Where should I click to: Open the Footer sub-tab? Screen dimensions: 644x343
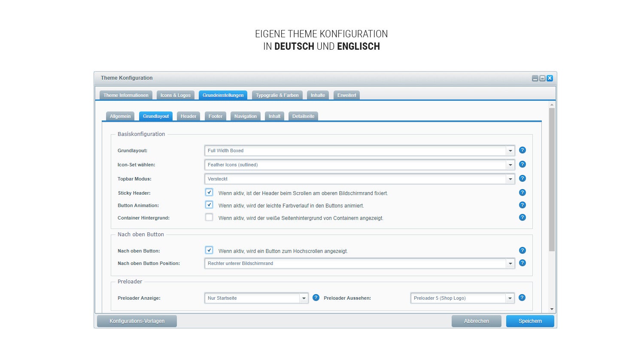(x=216, y=116)
